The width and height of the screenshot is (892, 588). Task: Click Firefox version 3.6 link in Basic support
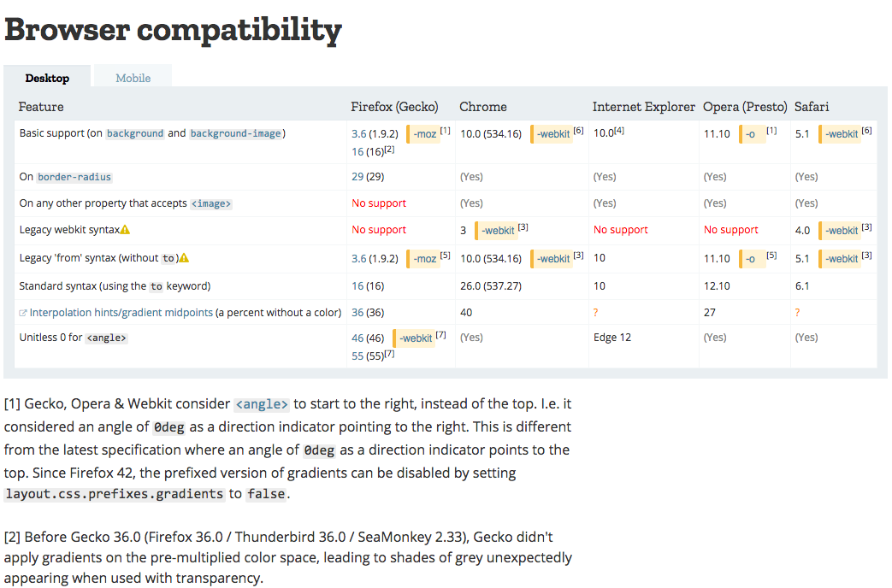(359, 134)
